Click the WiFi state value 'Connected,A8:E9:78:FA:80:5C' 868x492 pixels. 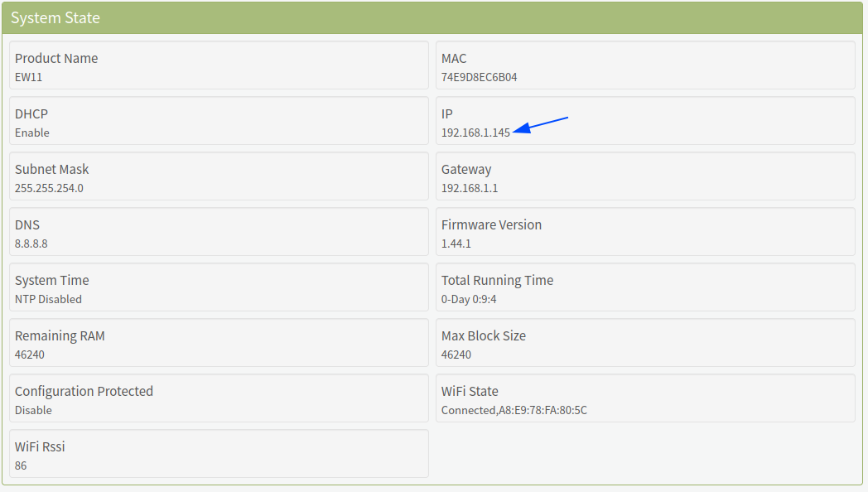point(514,410)
